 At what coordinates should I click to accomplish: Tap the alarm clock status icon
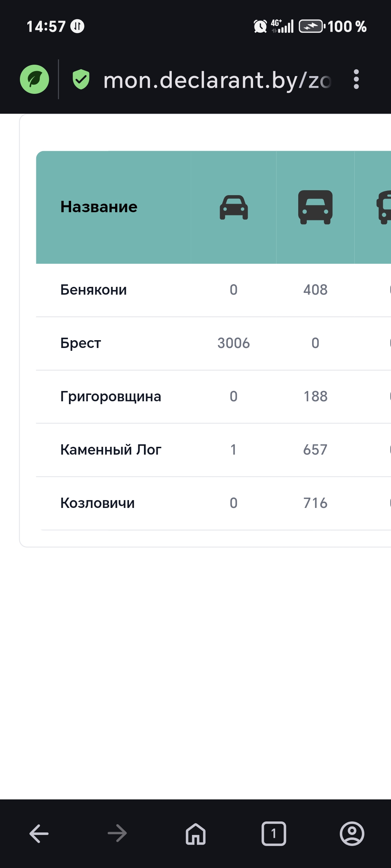(260, 26)
